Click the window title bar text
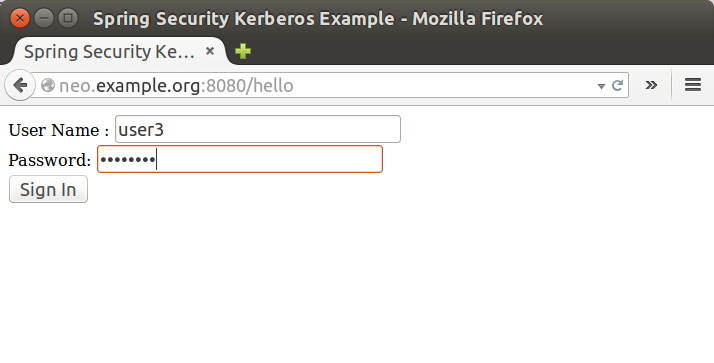This screenshot has width=714, height=363. [x=318, y=19]
